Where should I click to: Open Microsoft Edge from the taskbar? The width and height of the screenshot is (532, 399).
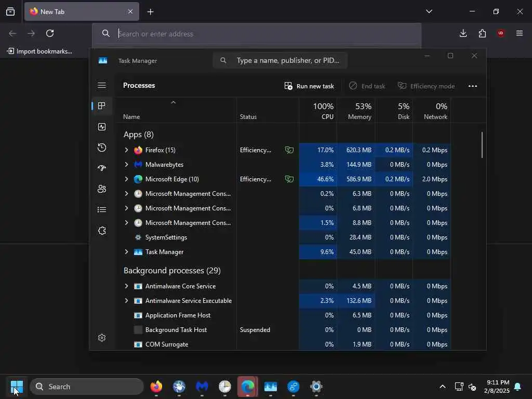click(x=248, y=387)
